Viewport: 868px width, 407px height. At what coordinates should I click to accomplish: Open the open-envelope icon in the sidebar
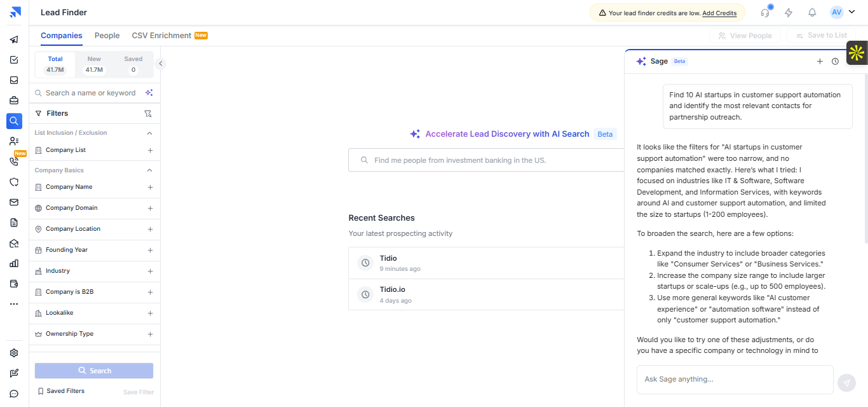(14, 243)
